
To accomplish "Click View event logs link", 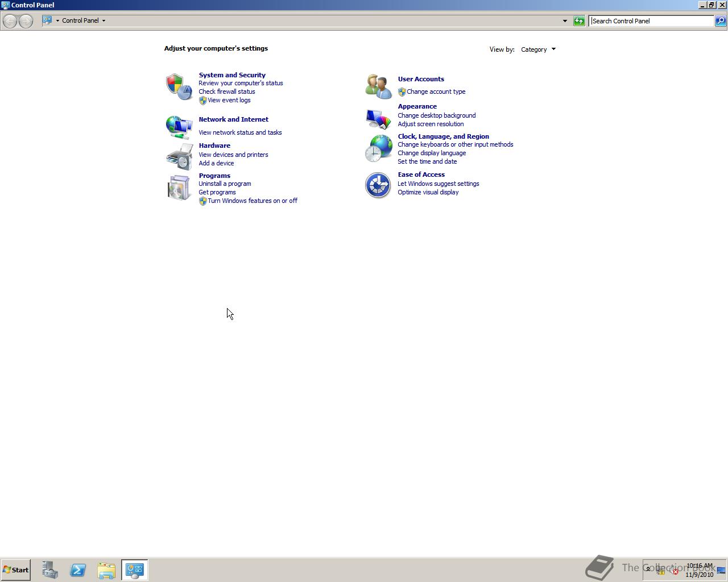I will [229, 100].
